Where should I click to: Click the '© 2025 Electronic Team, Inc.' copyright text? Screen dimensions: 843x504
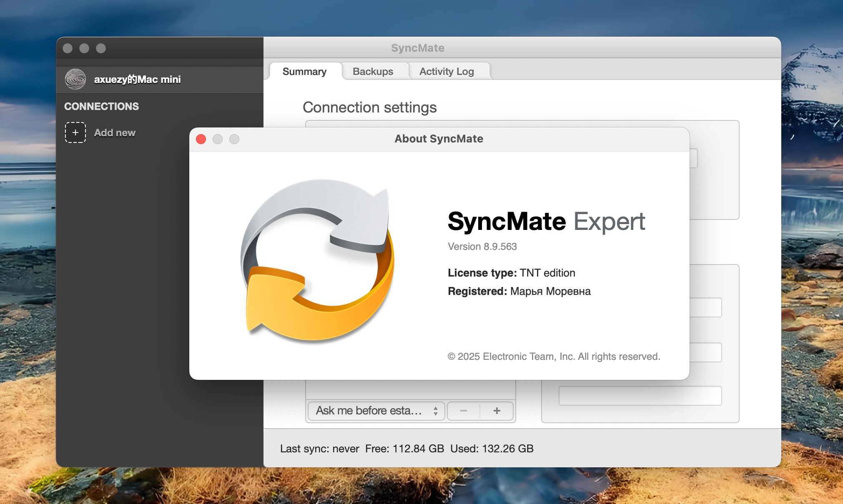pos(554,357)
